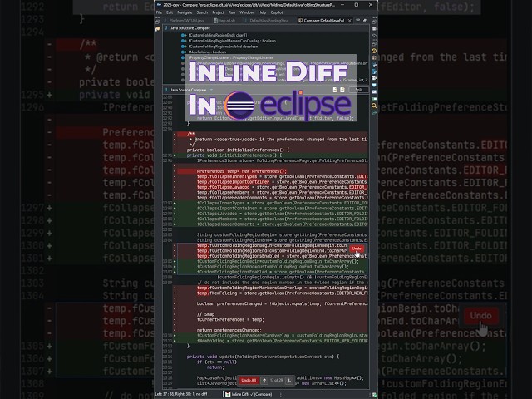Open the Run menu
This screenshot has width=532, height=399.
[x=232, y=12]
